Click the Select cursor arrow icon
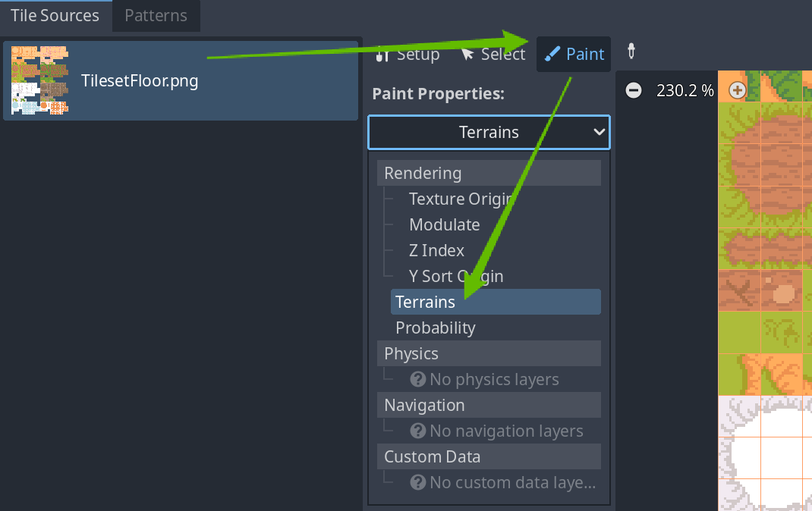Screen dimensions: 812x511 tap(467, 54)
